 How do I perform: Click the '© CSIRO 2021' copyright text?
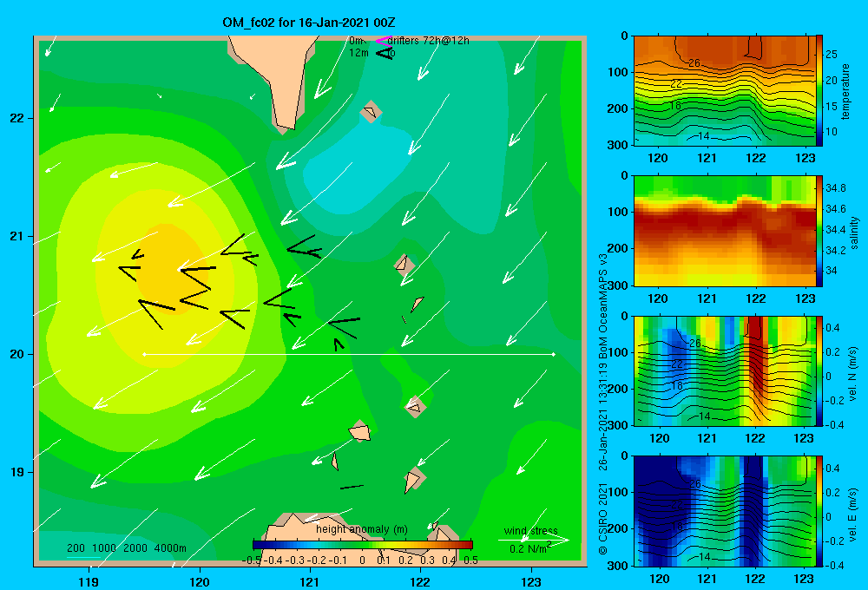[x=603, y=518]
